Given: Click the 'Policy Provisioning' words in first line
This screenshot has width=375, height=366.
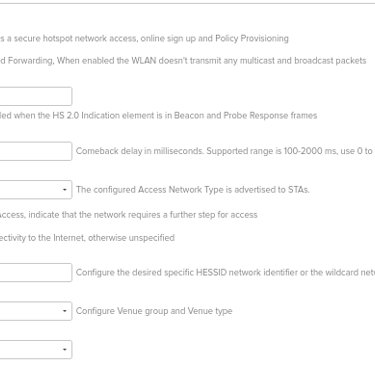Looking at the screenshot, I should click(x=252, y=38).
